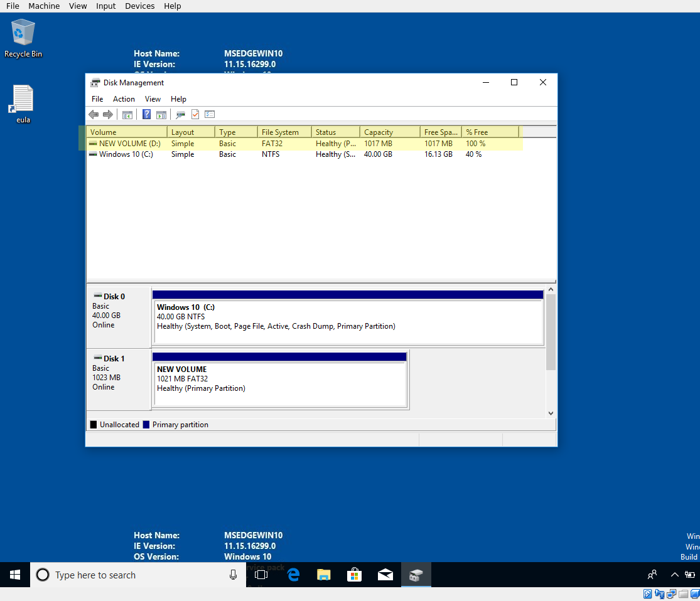Sort by the Status column header
Screen dimensions: 700x601
[x=336, y=132]
